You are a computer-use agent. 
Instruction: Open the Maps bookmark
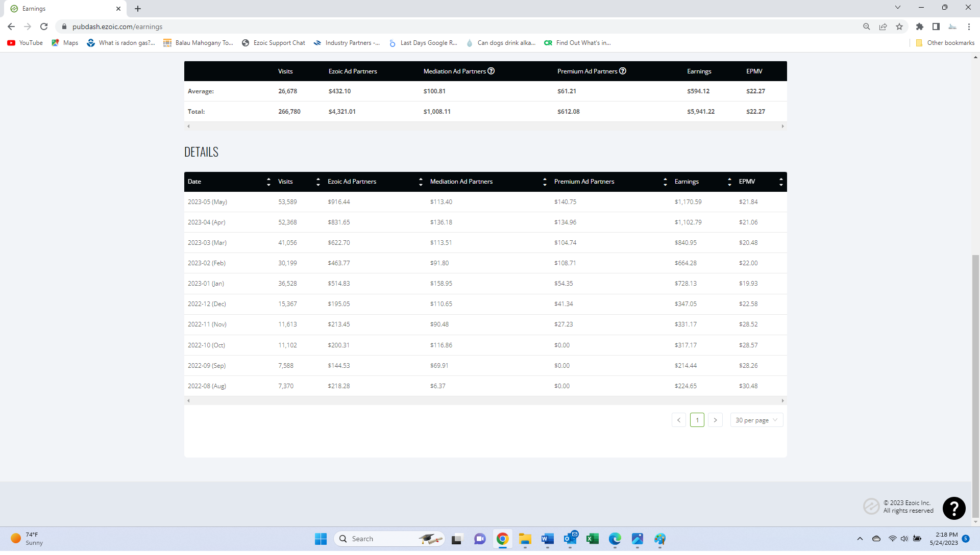coord(65,43)
